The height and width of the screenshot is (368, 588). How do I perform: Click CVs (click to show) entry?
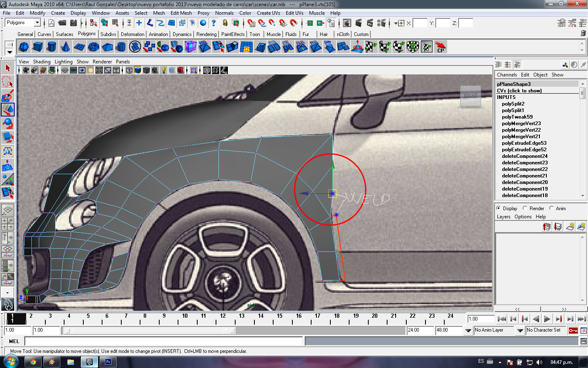[x=519, y=91]
